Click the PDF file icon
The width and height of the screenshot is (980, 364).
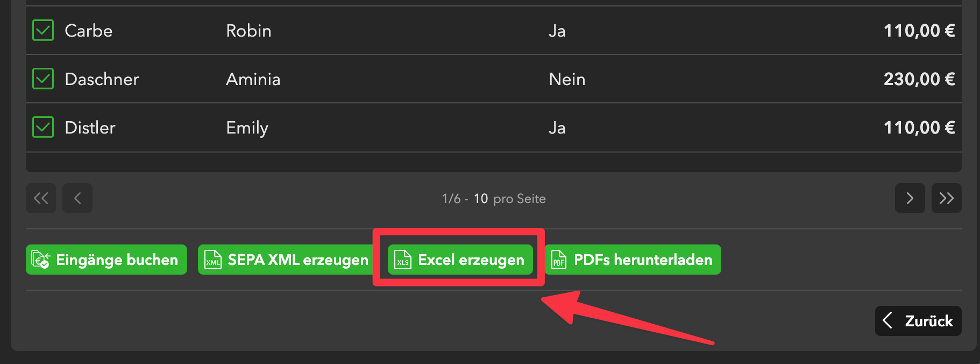[559, 260]
